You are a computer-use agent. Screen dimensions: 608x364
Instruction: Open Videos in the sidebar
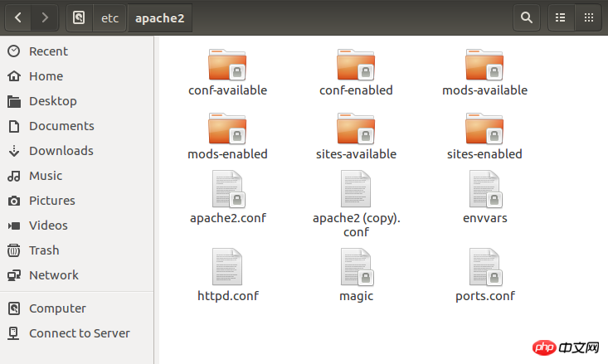[77, 226]
